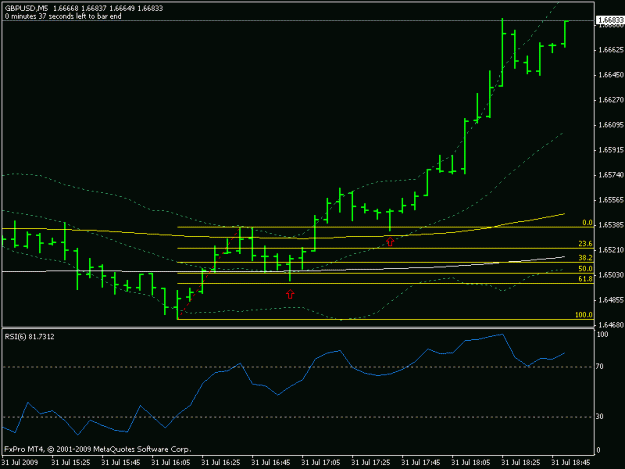Select the 1.65210 price axis value
Viewport: 625px width, 469px height.
(611, 250)
